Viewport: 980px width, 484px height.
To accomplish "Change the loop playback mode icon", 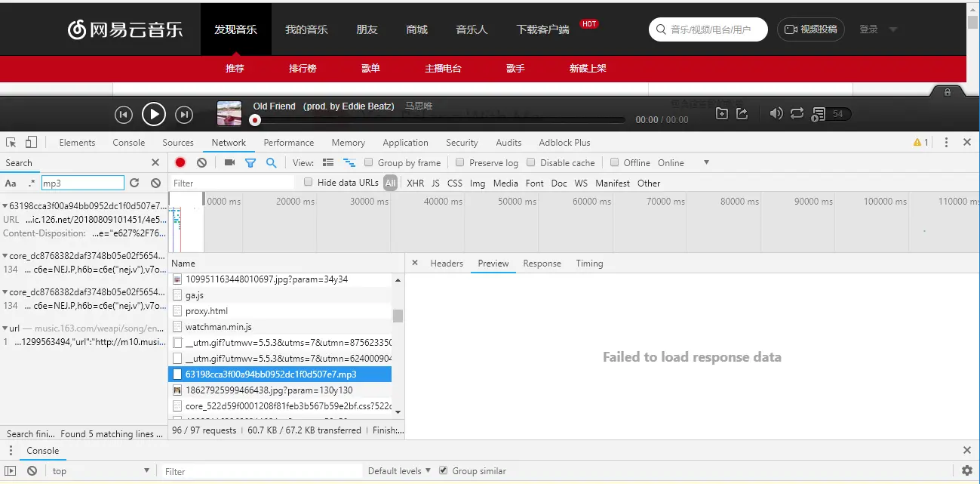I will click(x=797, y=113).
